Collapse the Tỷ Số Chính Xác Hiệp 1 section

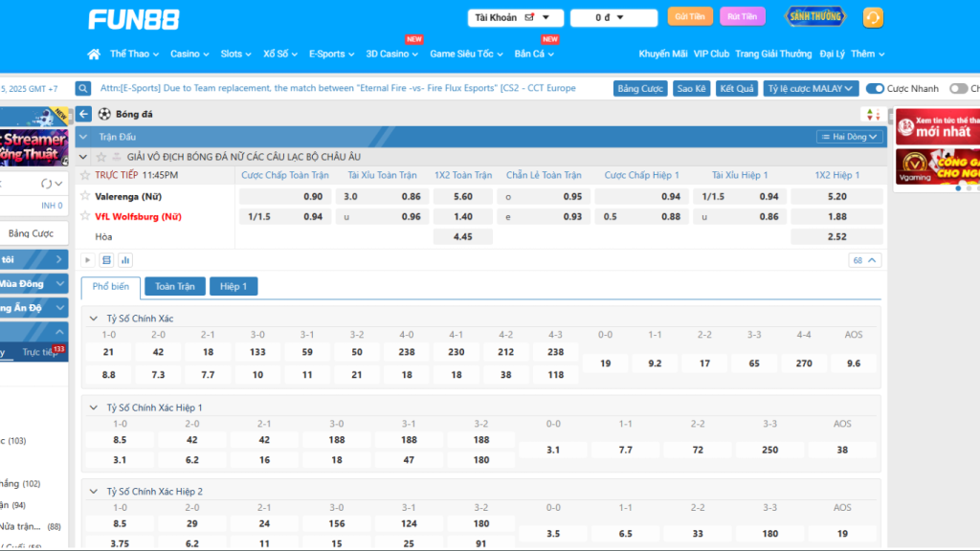coord(93,408)
